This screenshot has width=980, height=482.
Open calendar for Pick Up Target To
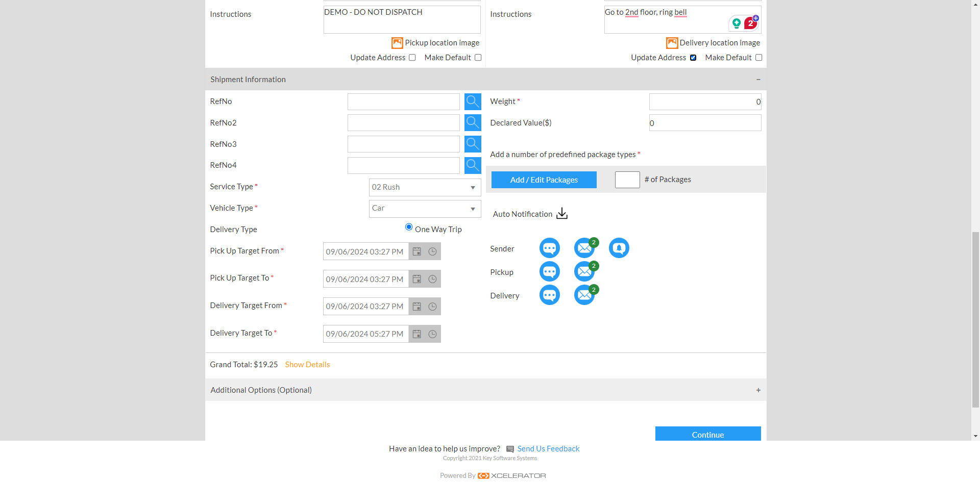(x=417, y=279)
